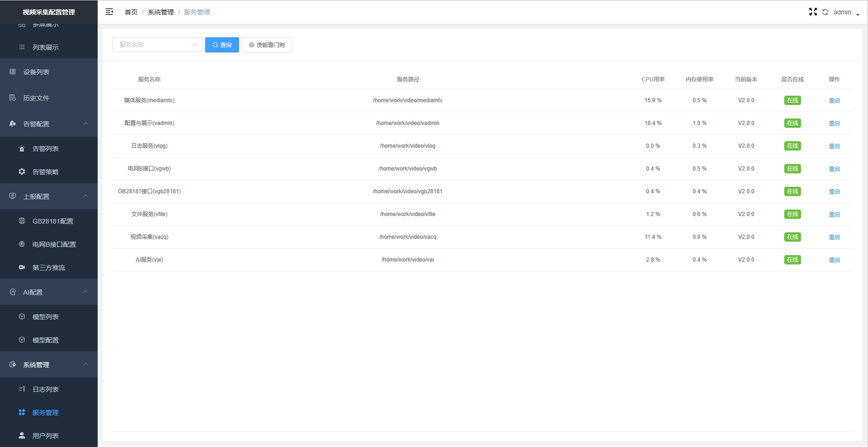Click the alarm strategy gear icon

[x=22, y=172]
